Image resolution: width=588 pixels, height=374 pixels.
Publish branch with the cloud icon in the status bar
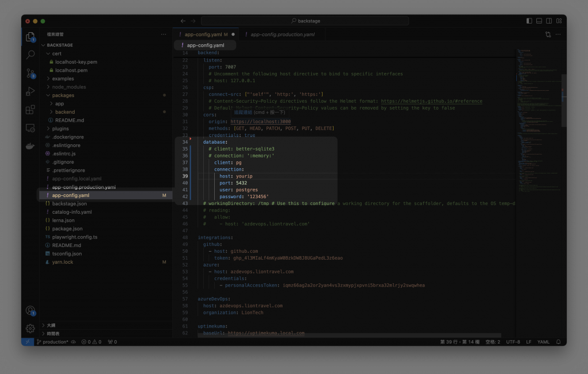[73, 342]
